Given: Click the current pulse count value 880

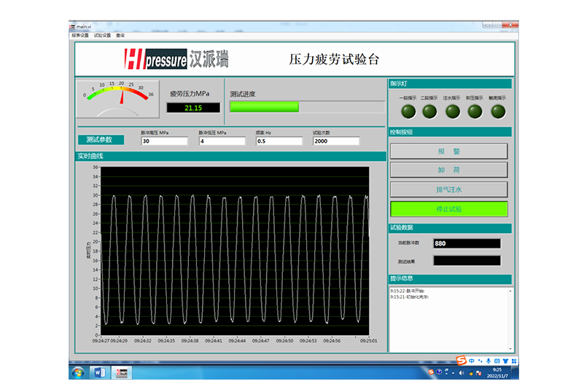Looking at the screenshot, I should pos(467,243).
